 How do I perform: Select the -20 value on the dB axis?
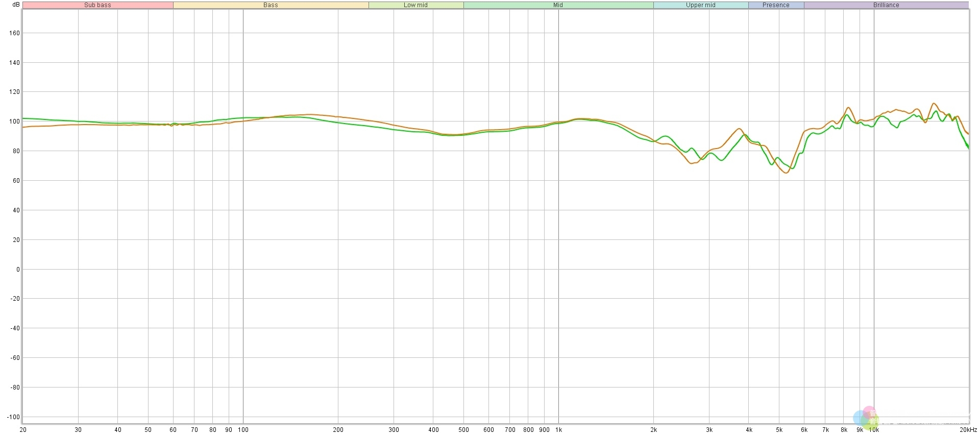pyautogui.click(x=14, y=299)
